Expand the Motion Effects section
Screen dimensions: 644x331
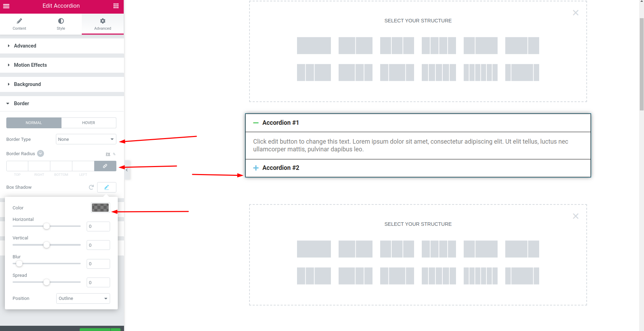[62, 65]
